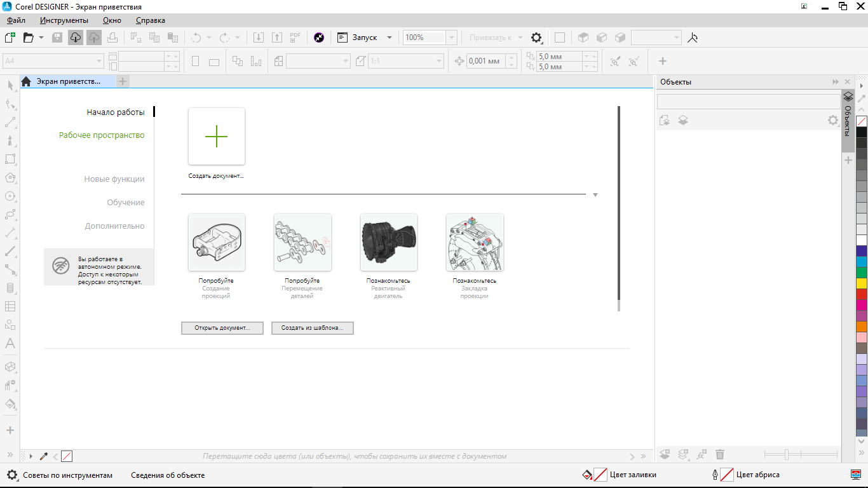Click the palette eyedropper icon at top
The width and height of the screenshot is (868, 488).
click(862, 98)
